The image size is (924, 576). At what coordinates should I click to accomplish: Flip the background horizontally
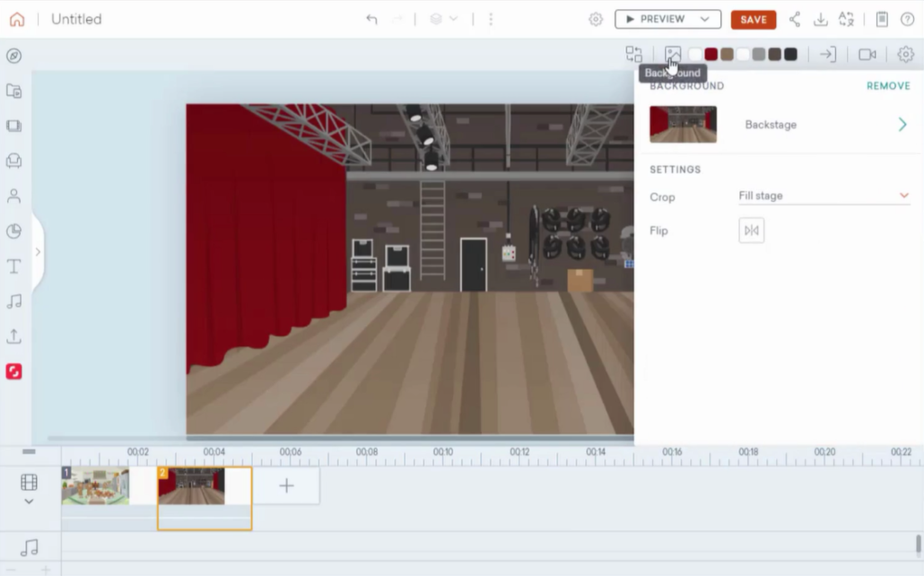pyautogui.click(x=751, y=231)
